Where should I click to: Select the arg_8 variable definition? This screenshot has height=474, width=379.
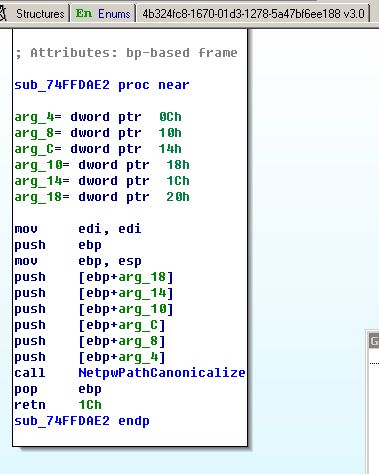(98, 133)
